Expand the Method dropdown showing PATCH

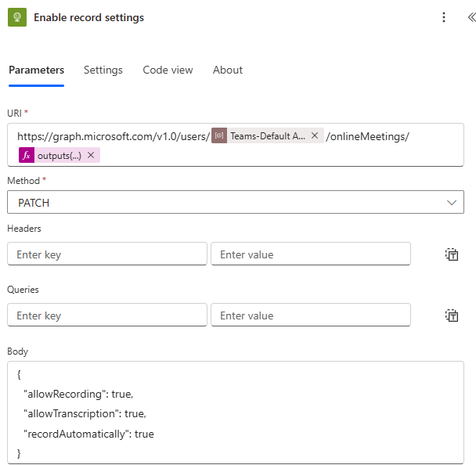pyautogui.click(x=227, y=202)
